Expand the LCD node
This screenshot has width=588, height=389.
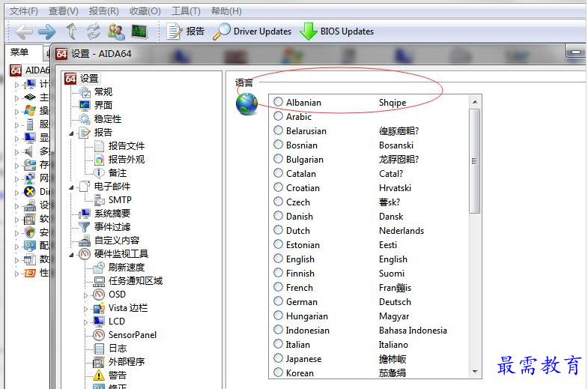tap(85, 322)
